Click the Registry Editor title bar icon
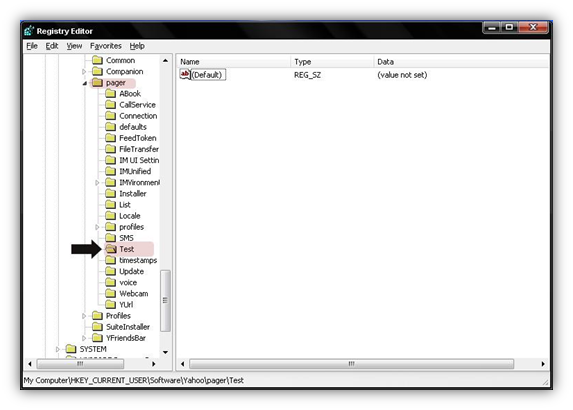The height and width of the screenshot is (410, 573). (29, 31)
